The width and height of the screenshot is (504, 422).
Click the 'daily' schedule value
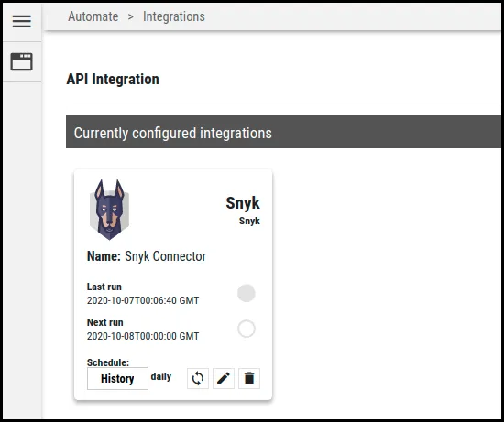point(161,376)
